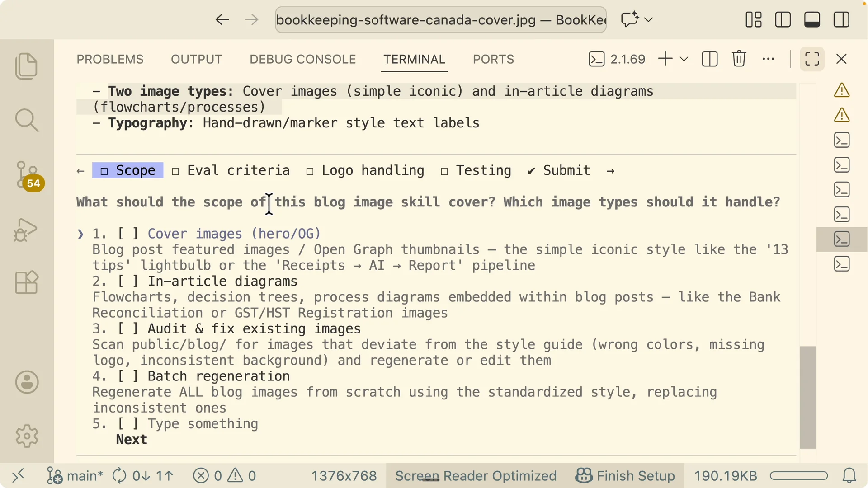Go forward with the right arrow
Screen dimensions: 868x488
[x=251, y=19]
